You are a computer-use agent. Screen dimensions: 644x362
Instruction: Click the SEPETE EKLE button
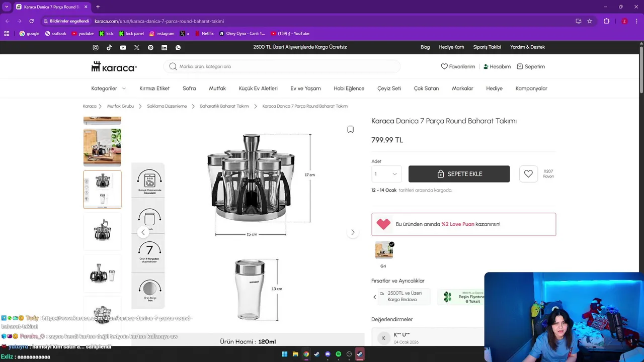tap(459, 174)
